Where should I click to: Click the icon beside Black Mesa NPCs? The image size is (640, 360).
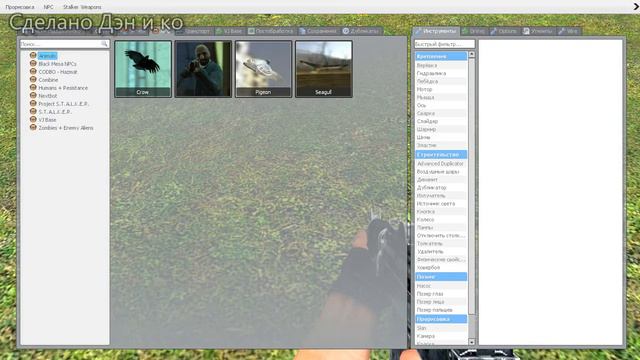click(33, 64)
